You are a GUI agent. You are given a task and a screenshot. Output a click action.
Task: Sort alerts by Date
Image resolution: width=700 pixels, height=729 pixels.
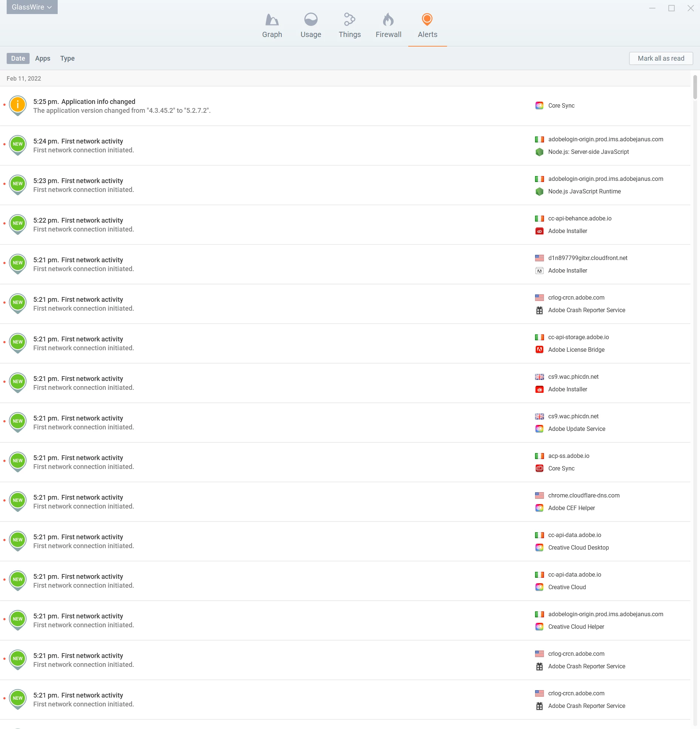point(18,58)
